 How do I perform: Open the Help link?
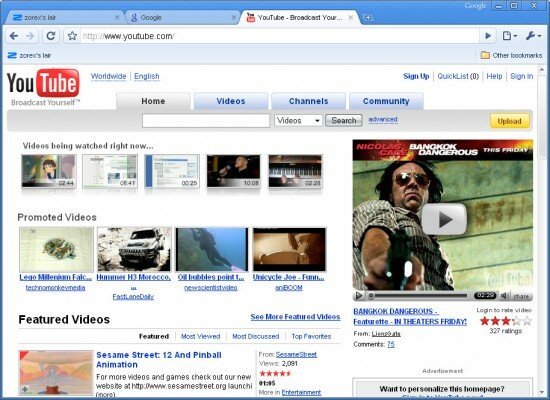494,76
